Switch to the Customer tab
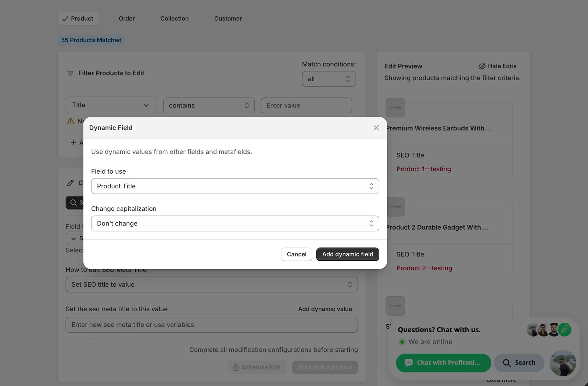 [x=228, y=18]
